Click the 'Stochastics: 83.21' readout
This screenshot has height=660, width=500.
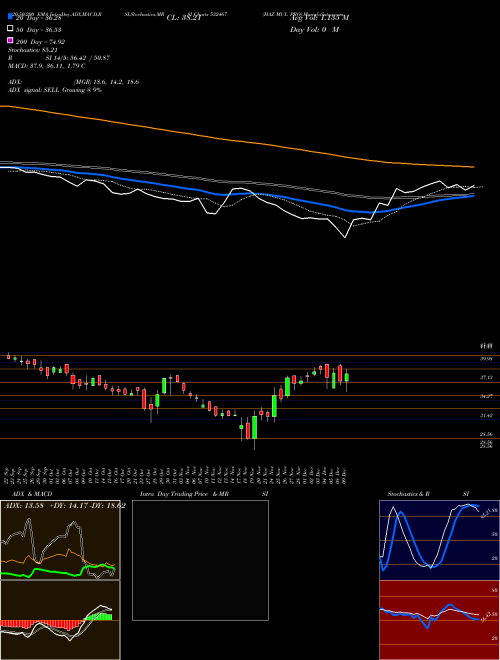point(32,50)
